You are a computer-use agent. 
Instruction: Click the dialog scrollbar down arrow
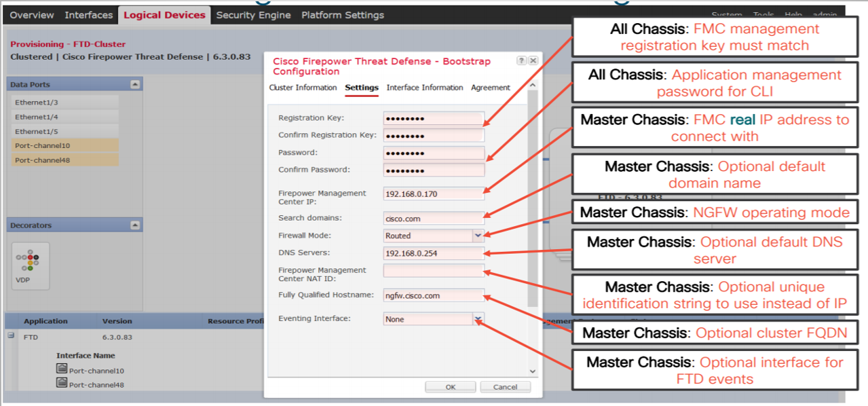[532, 371]
